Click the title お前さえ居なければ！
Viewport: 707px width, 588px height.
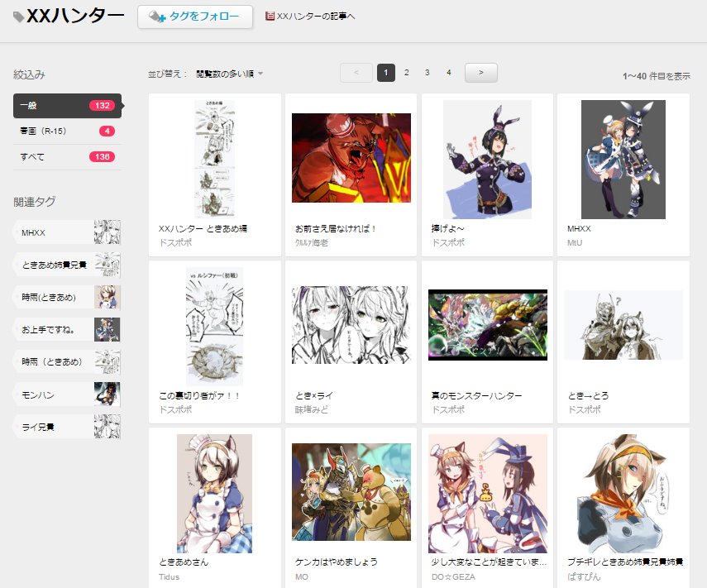point(336,228)
